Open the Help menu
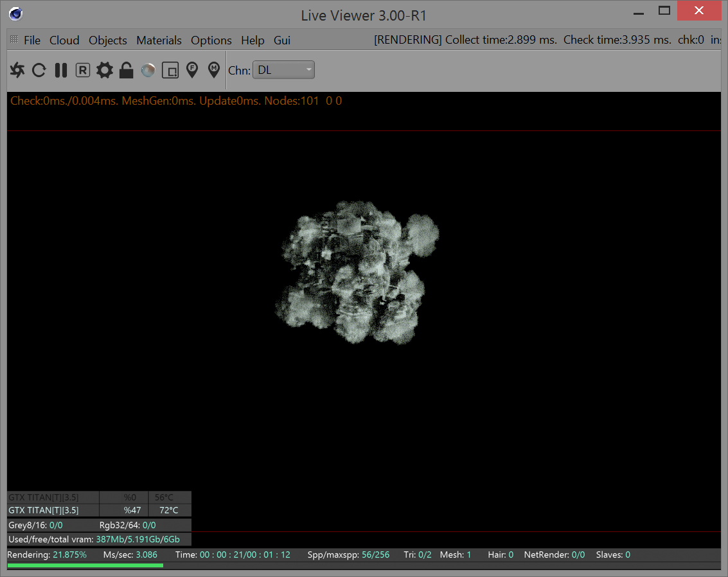 tap(253, 40)
